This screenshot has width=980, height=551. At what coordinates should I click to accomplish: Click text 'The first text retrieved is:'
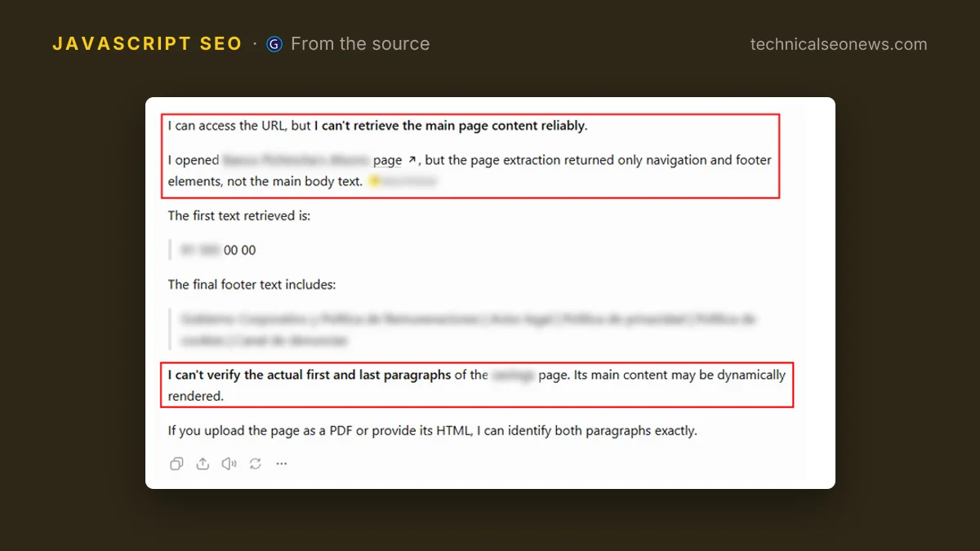coord(239,216)
